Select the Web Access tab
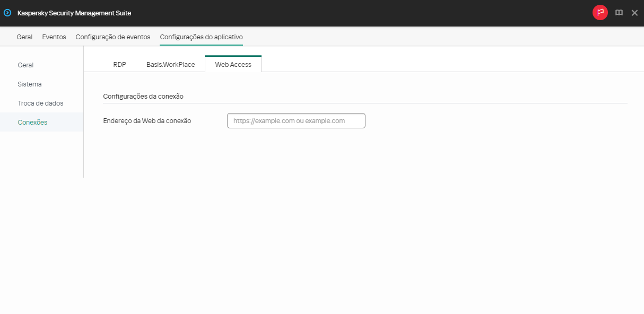The height and width of the screenshot is (314, 644). point(233,64)
